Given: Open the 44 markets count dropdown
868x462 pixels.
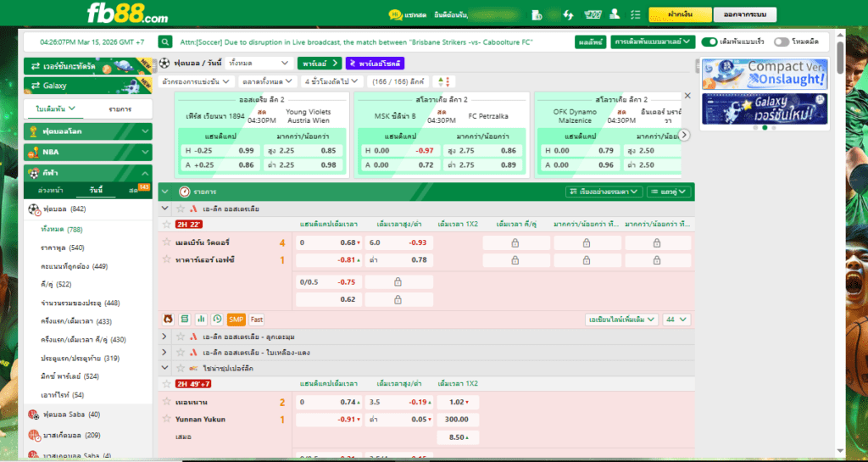Looking at the screenshot, I should pyautogui.click(x=676, y=320).
